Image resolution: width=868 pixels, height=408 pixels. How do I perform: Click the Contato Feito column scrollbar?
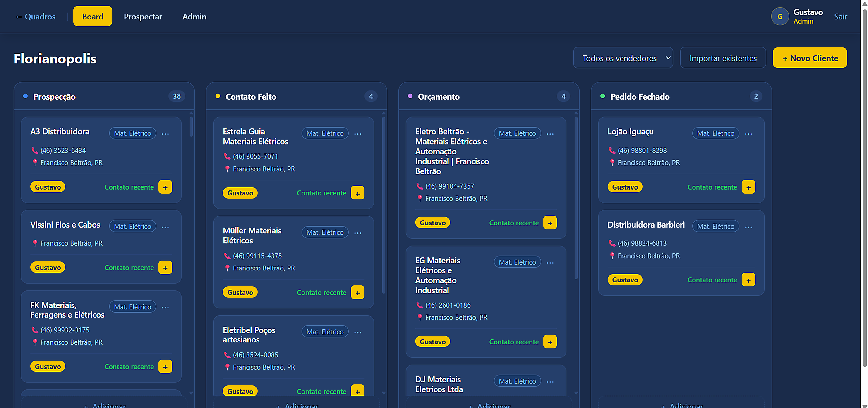[x=384, y=205]
